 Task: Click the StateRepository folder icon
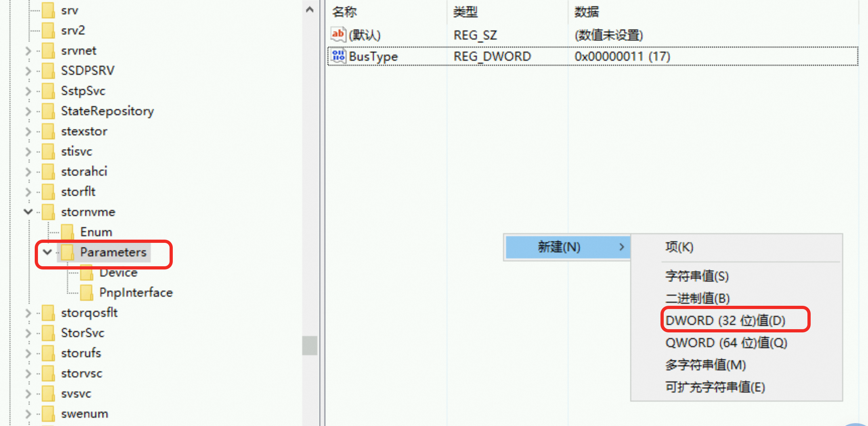48,111
